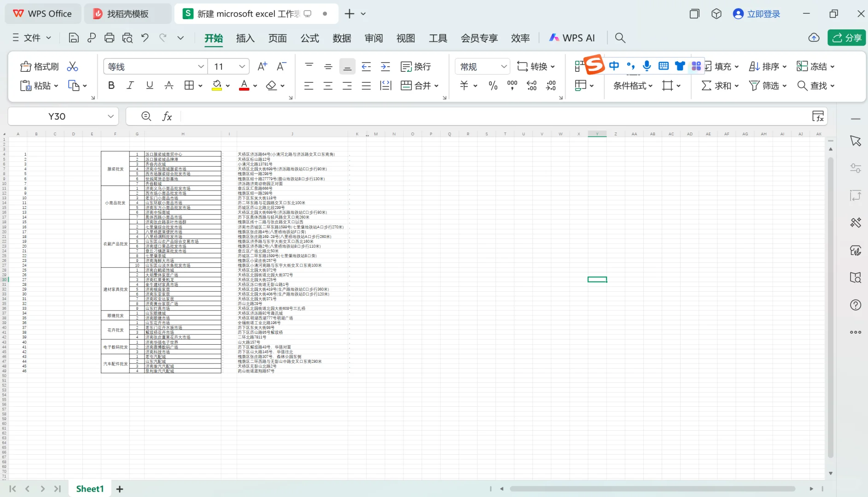Open Print Preview icon
This screenshot has width=868, height=497.
click(x=128, y=38)
